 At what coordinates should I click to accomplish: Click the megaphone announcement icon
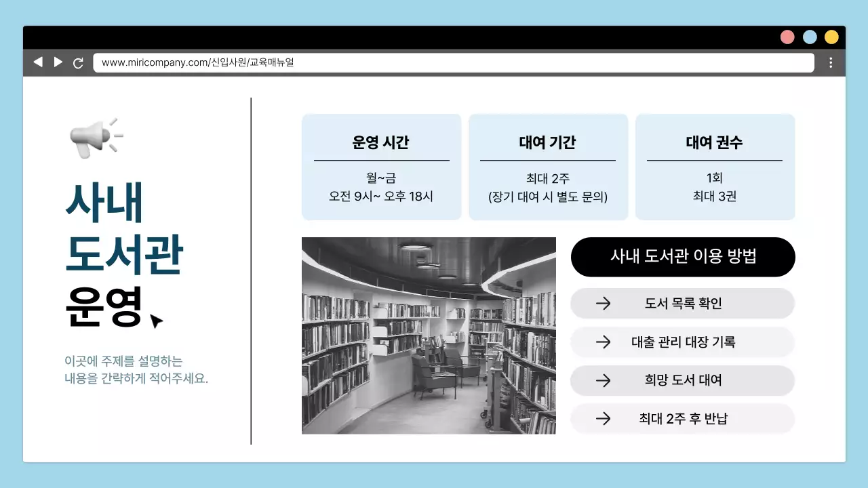95,136
